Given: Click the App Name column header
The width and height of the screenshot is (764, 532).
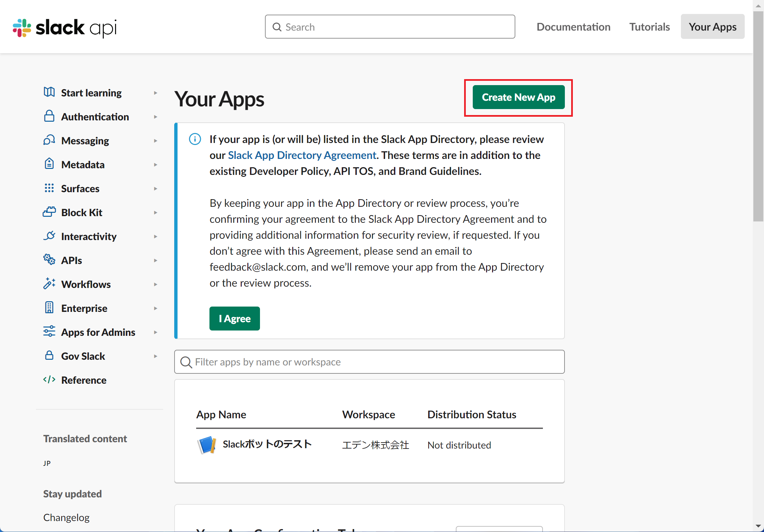Looking at the screenshot, I should [221, 415].
